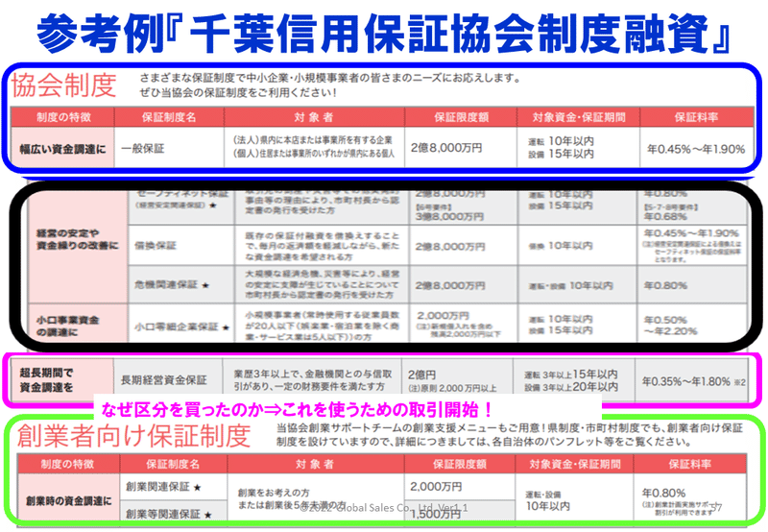Click the line さまざまな保証制度で中小企業・小規模事業者の皆さまのニーズにお応えします

(x=329, y=78)
